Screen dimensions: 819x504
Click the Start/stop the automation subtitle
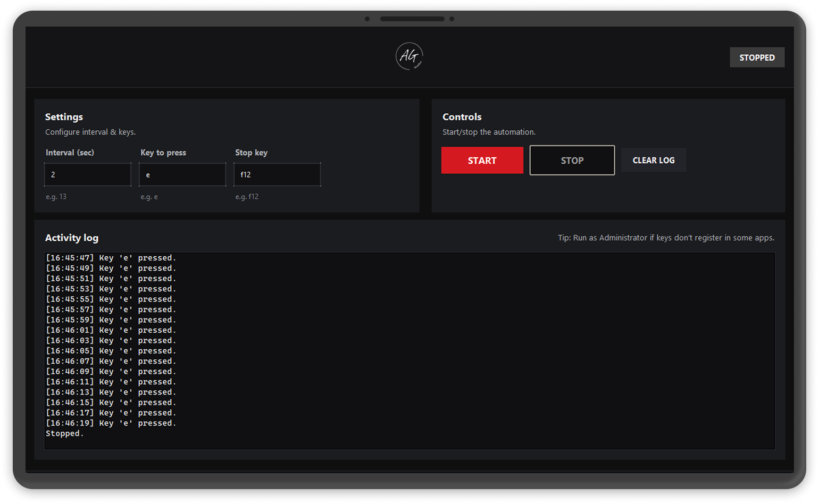[489, 132]
